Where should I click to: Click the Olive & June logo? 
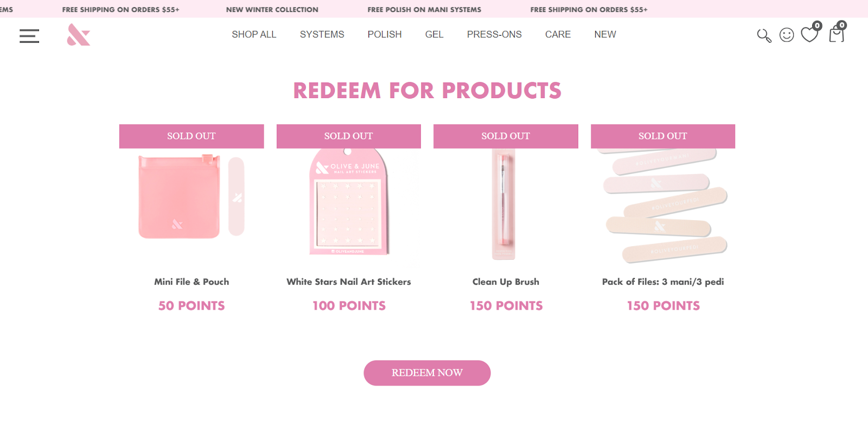pyautogui.click(x=79, y=35)
